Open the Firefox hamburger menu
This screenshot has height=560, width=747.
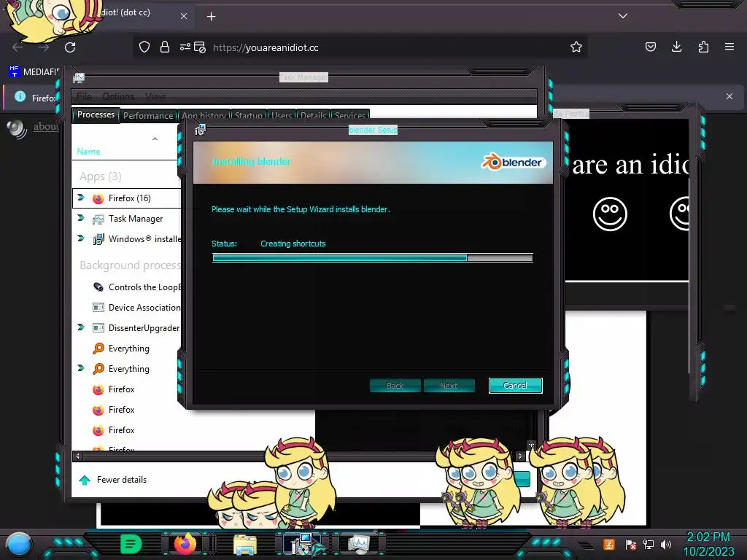click(729, 47)
